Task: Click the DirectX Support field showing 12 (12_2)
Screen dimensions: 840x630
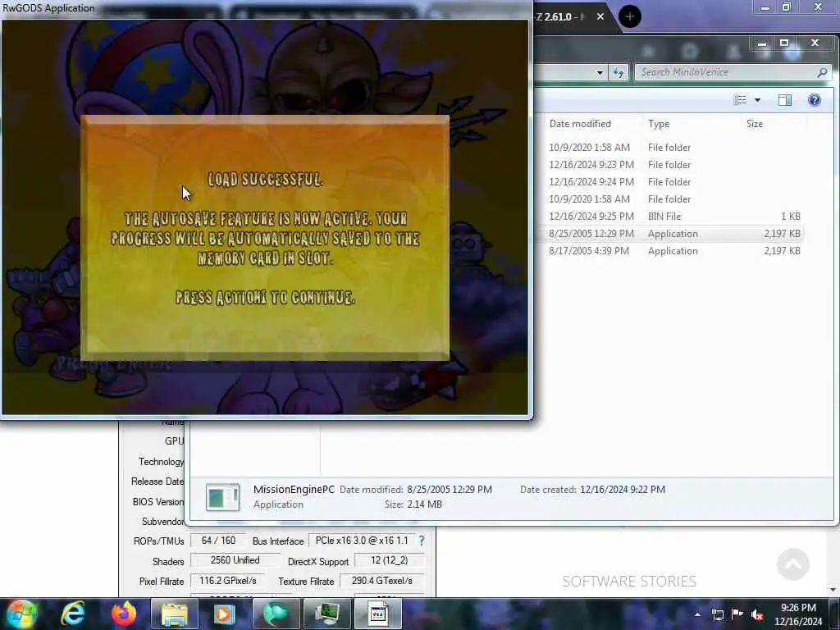Action: 389,560
